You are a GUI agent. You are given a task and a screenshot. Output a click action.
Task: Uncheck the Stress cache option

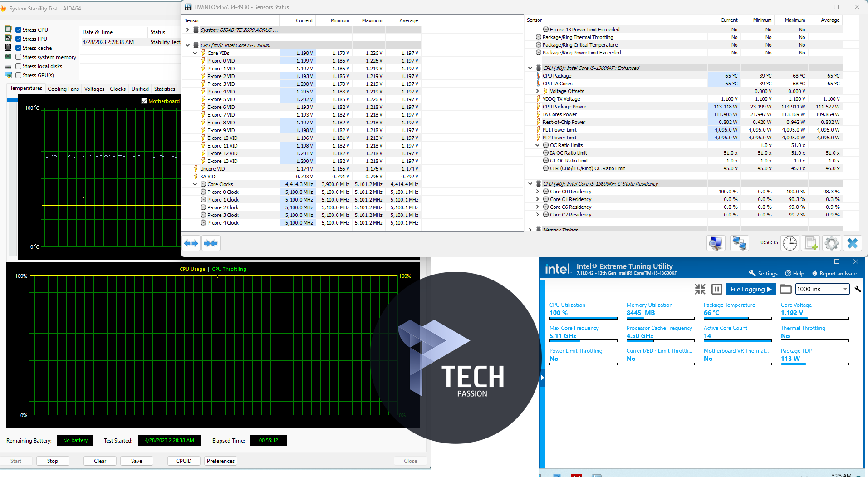[x=19, y=48]
